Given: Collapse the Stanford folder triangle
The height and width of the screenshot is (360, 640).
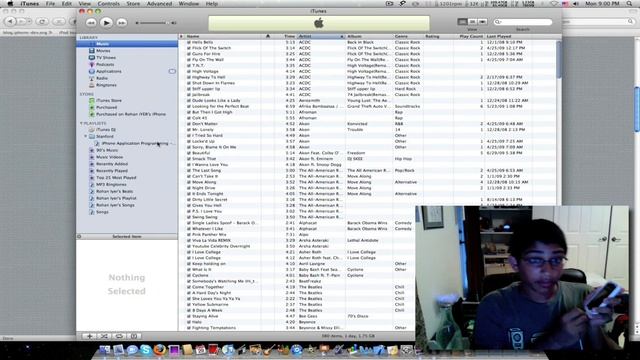Looking at the screenshot, I should [86, 136].
